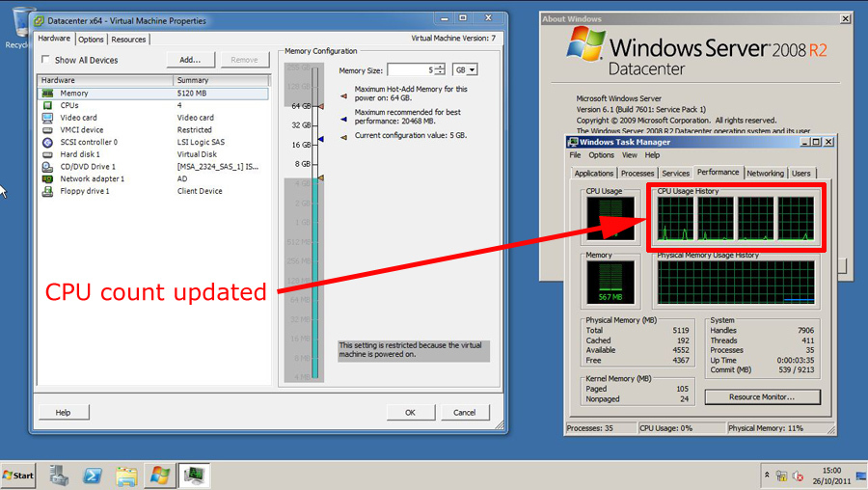Select the Memory hardware icon
The width and height of the screenshot is (868, 490).
tap(47, 93)
